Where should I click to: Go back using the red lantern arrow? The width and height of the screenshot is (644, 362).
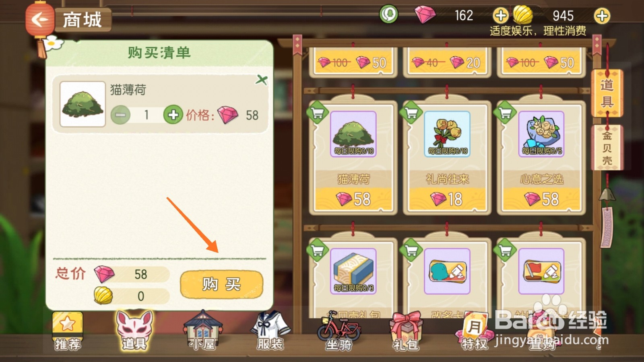pyautogui.click(x=39, y=19)
